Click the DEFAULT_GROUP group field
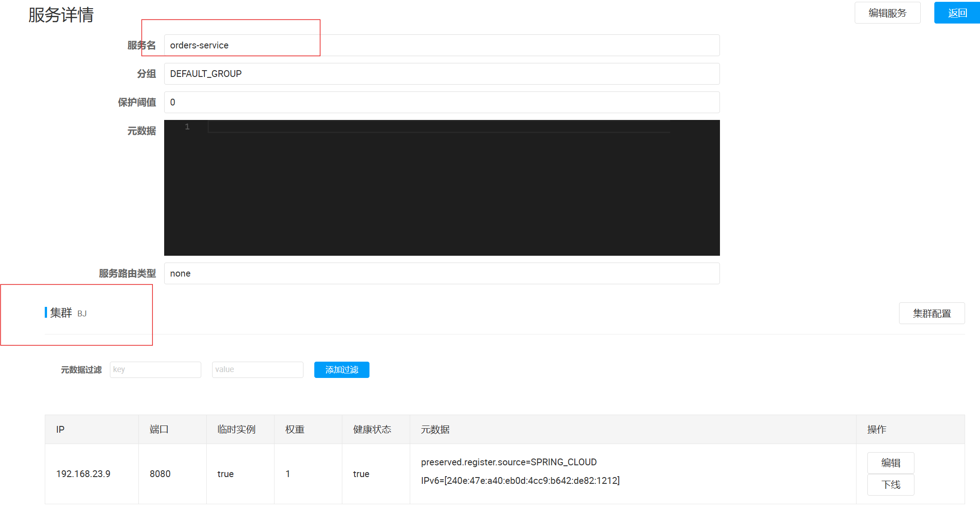Screen dimensions: 980x516 [x=441, y=74]
